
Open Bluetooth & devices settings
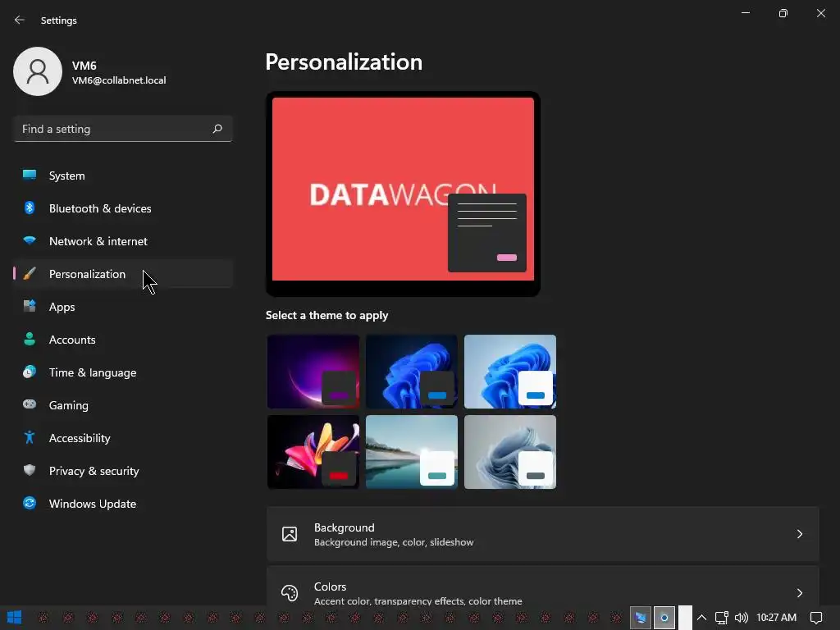coord(123,208)
